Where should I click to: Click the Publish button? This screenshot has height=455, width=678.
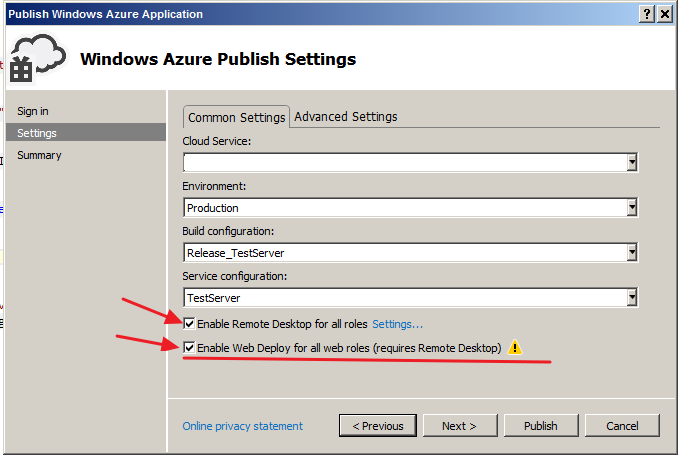pyautogui.click(x=541, y=426)
